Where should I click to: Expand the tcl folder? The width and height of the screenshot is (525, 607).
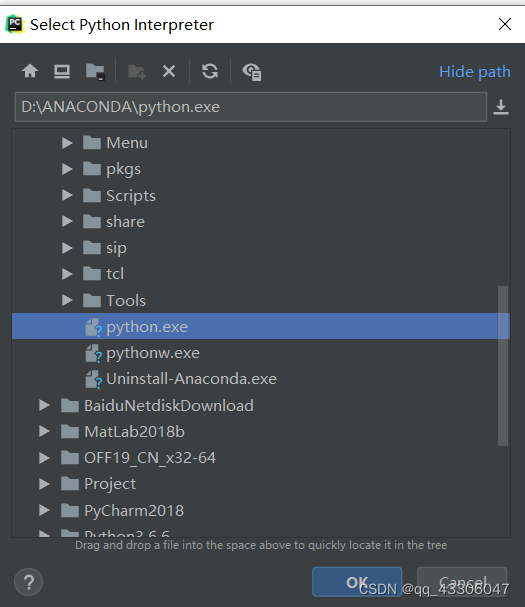coord(67,274)
